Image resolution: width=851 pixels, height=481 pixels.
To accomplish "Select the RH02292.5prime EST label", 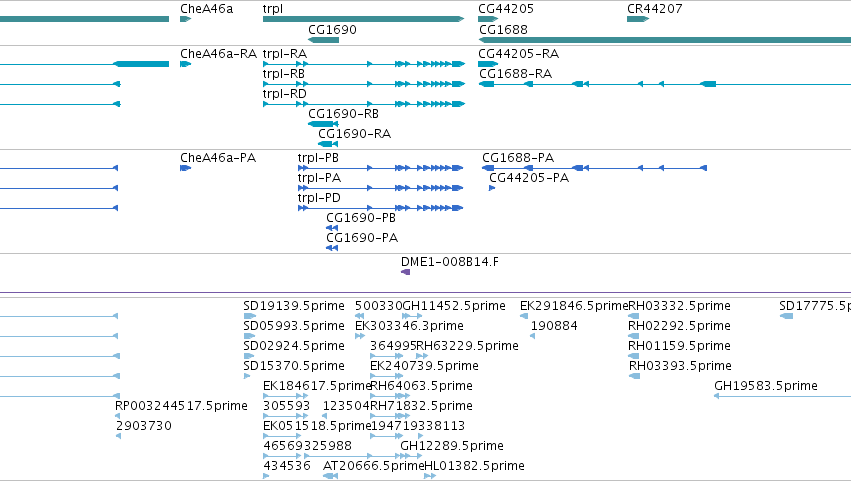I will pos(679,326).
